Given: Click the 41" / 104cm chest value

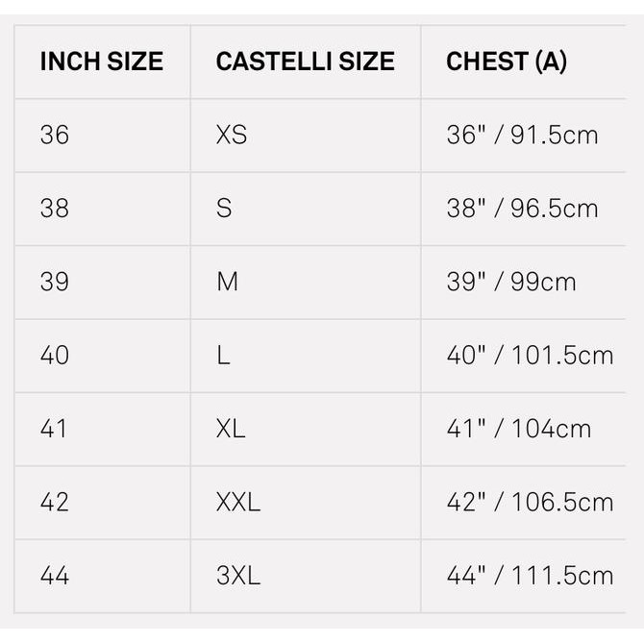Looking at the screenshot, I should click(519, 429).
